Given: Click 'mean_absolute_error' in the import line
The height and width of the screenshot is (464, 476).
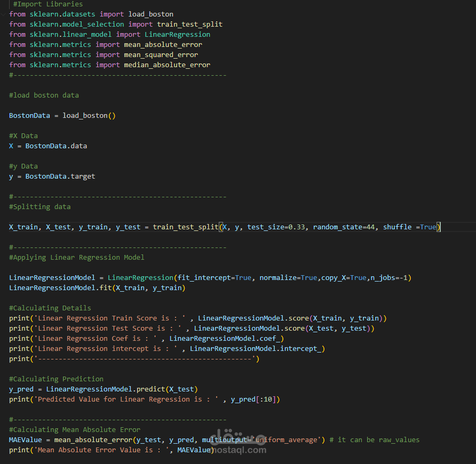Looking at the screenshot, I should [163, 45].
